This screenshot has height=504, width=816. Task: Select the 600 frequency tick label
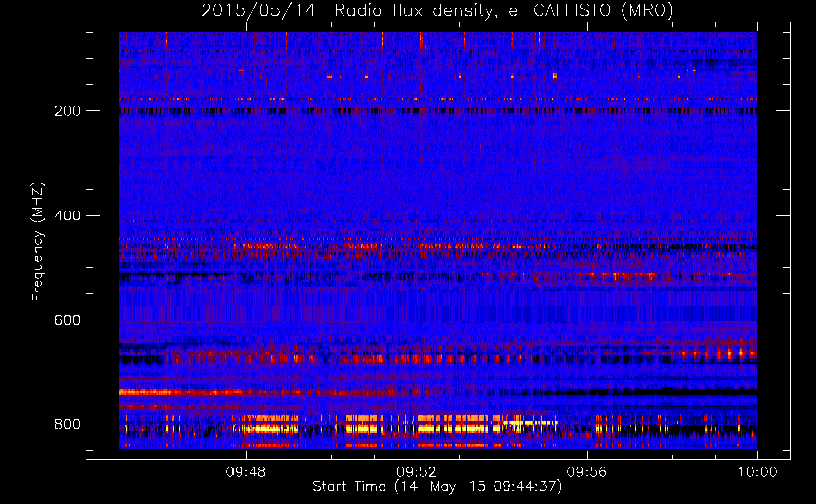(68, 320)
